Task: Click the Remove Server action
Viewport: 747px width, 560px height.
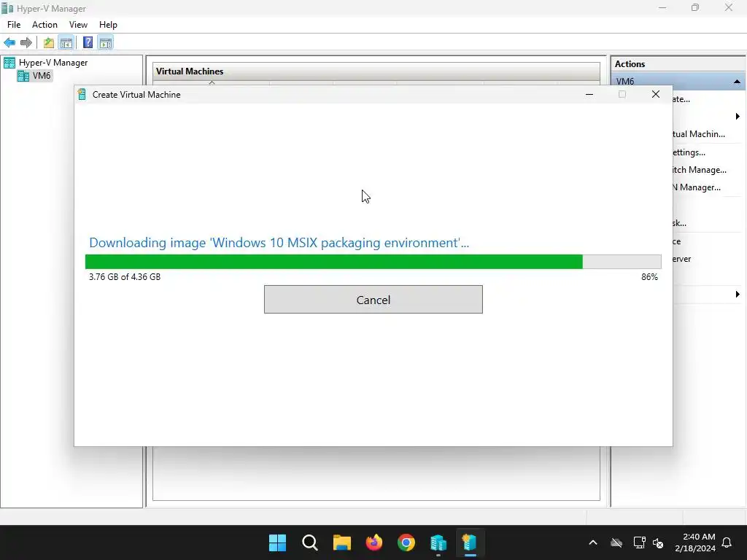Action: tap(682, 259)
